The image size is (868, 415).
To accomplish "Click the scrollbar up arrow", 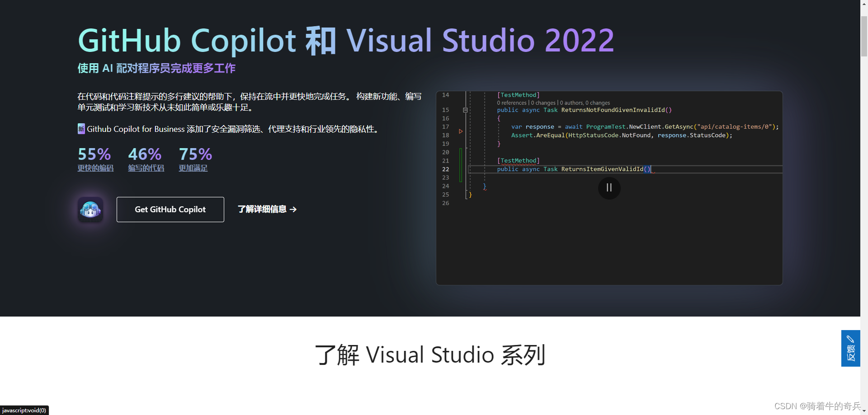I will (864, 4).
